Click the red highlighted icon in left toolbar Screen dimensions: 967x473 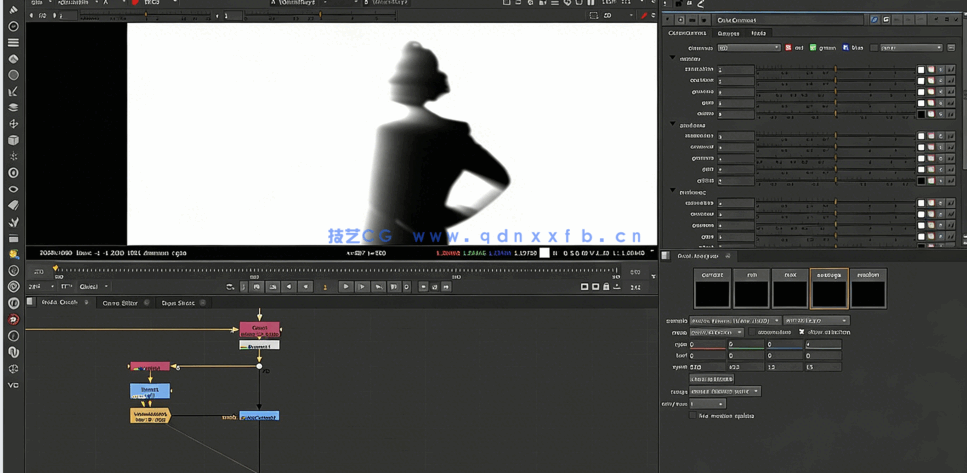click(13, 320)
